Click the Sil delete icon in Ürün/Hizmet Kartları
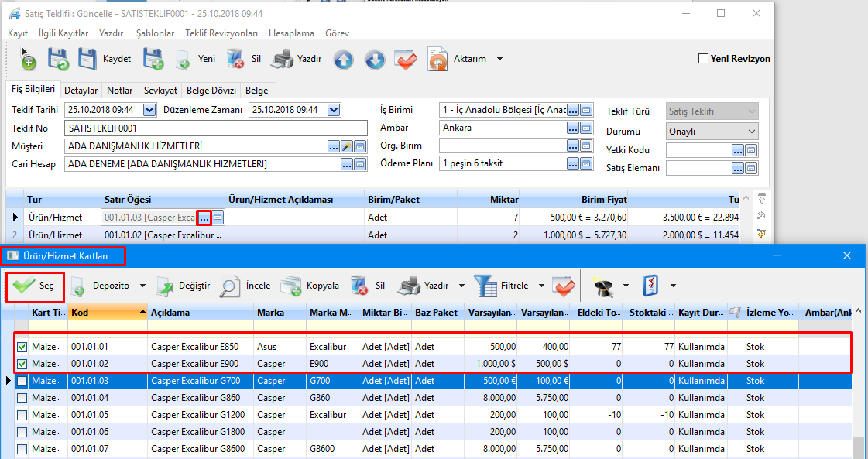Viewport: 868px width, 459px height. tap(359, 286)
